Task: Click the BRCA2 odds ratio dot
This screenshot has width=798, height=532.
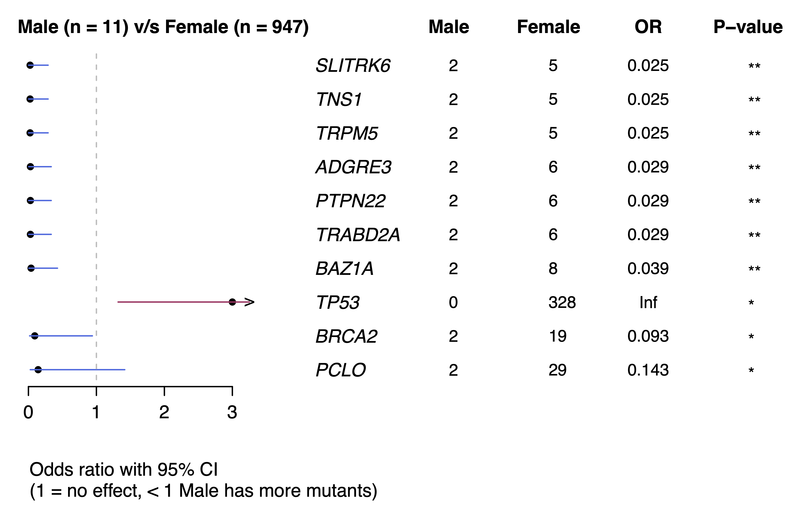Action: pyautogui.click(x=35, y=336)
